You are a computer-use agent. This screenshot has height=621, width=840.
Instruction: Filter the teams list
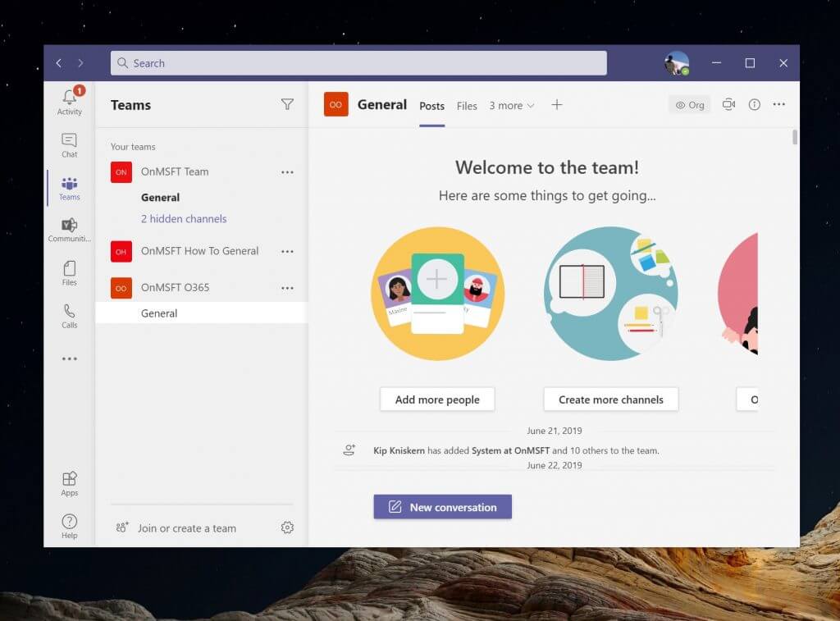click(x=287, y=104)
